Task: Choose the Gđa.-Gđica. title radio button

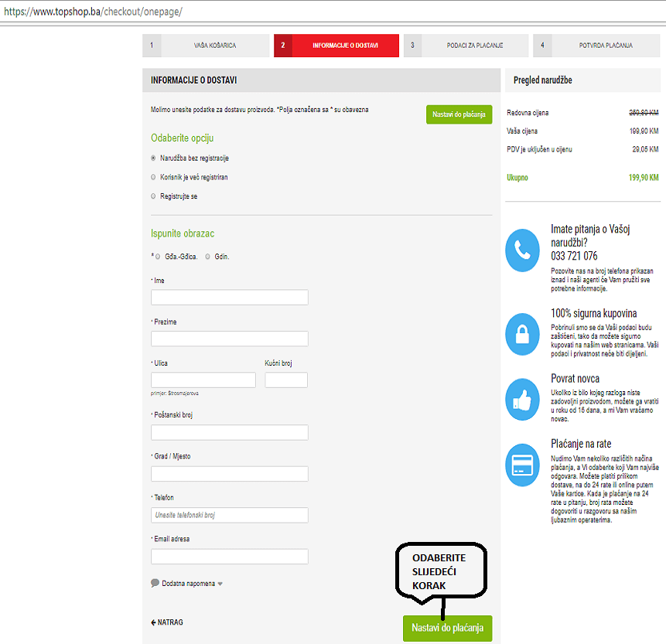Action: tap(158, 257)
